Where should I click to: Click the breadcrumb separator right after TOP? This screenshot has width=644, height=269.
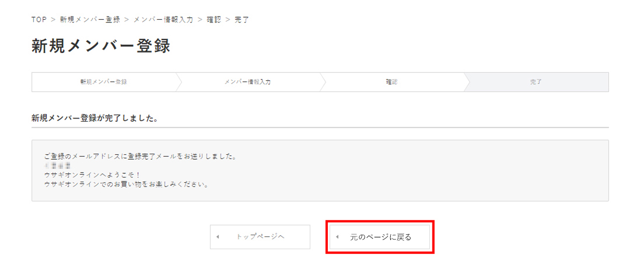tap(53, 20)
